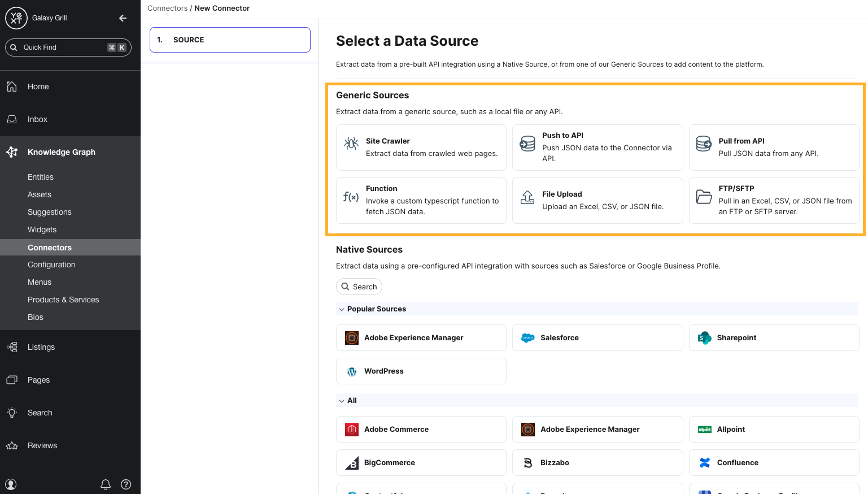Viewport: 868px width, 494px height.
Task: Open Bios sidebar item
Action: tap(36, 317)
